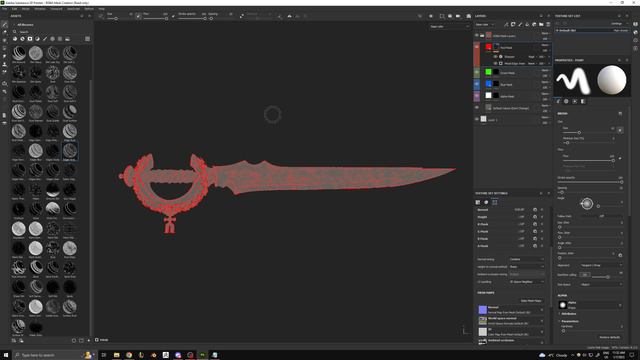Open the UV padding dropdown
640x360 pixels.
(x=526, y=282)
